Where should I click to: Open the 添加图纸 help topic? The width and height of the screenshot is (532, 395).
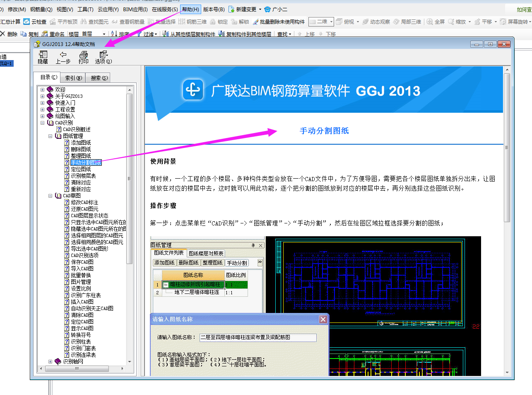pos(81,143)
